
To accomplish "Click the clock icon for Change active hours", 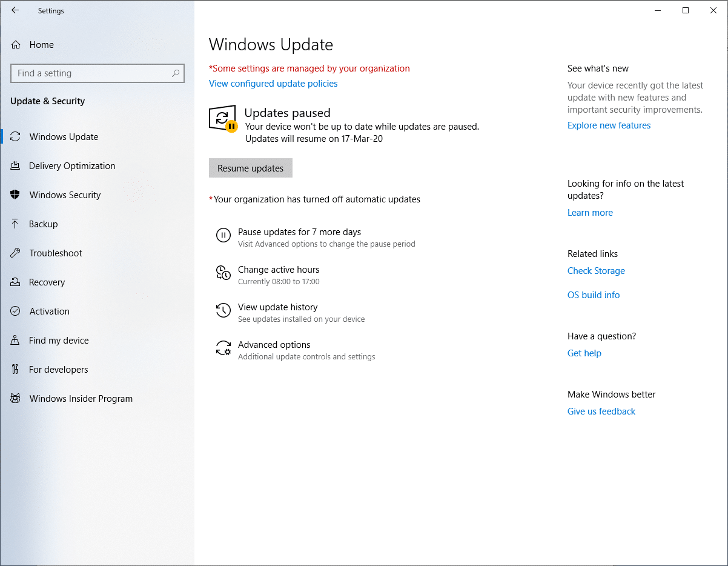I will [x=223, y=273].
